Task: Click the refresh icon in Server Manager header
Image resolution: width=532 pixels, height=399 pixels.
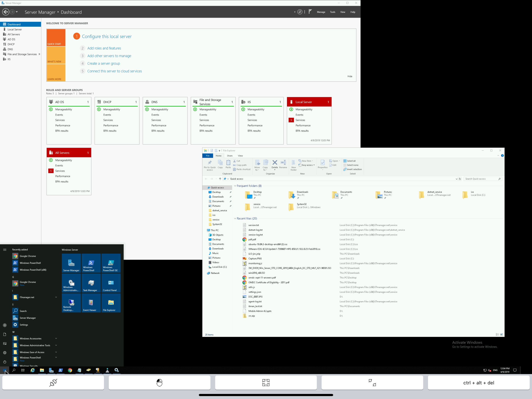Action: pos(300,12)
